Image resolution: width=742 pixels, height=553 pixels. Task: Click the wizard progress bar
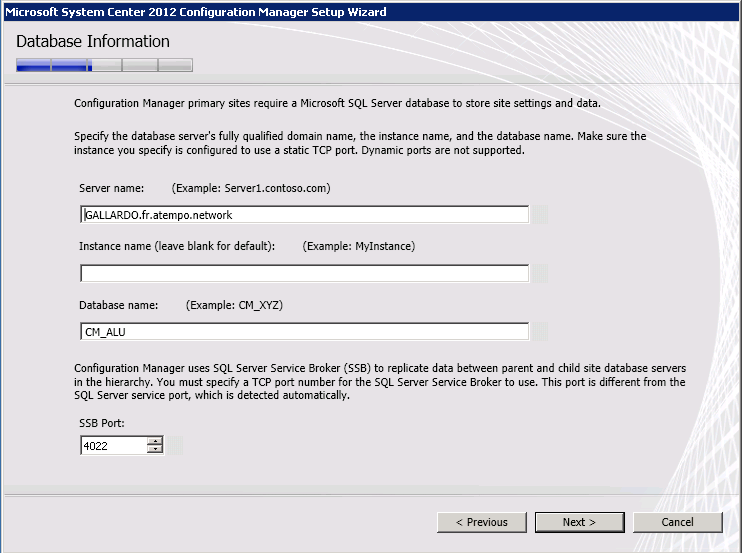coord(104,65)
